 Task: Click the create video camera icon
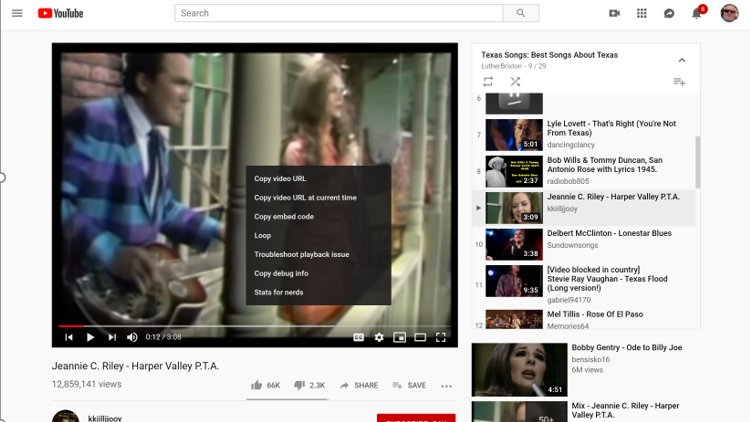click(614, 13)
